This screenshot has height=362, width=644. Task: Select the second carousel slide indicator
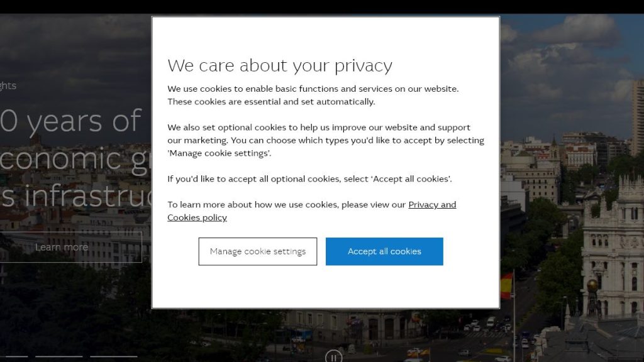coord(58,356)
